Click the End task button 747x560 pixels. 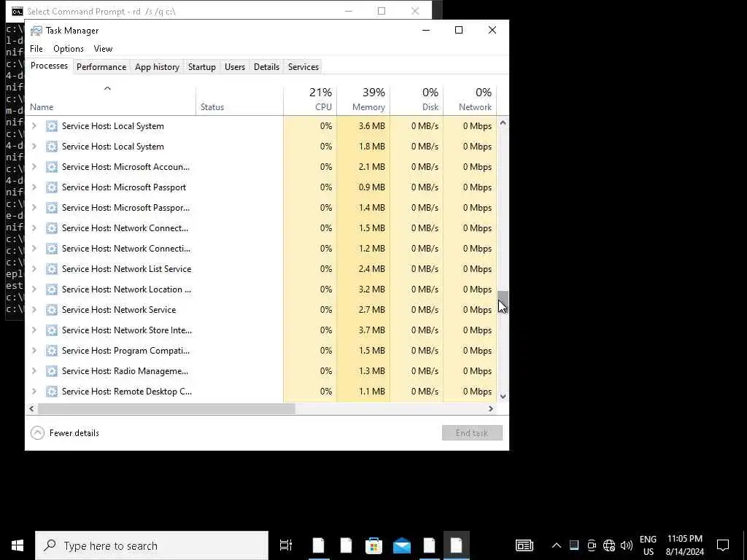[x=472, y=433]
